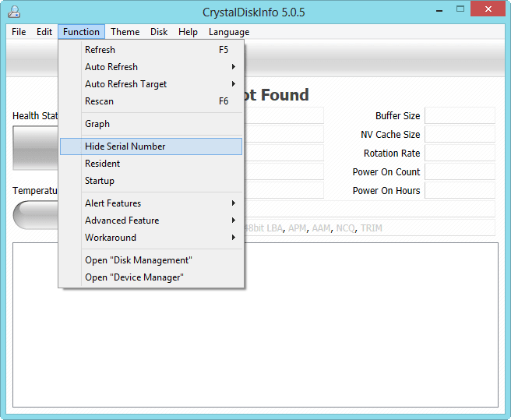511x420 pixels.
Task: Expand the Alert Features submenu
Action: pos(151,203)
